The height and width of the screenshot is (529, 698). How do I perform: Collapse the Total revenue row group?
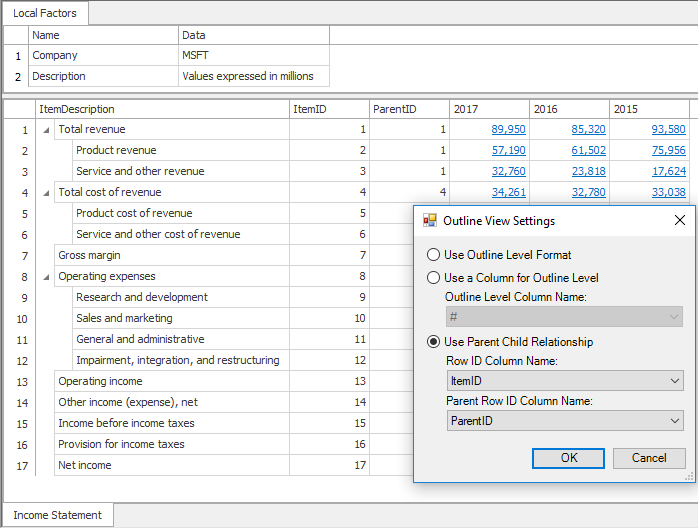pyautogui.click(x=46, y=130)
